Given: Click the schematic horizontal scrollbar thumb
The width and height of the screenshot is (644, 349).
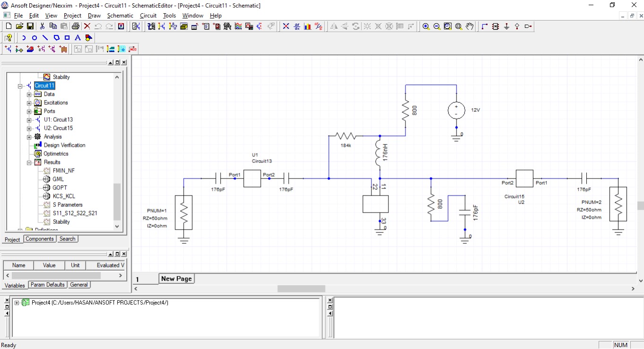Looking at the screenshot, I should click(301, 289).
